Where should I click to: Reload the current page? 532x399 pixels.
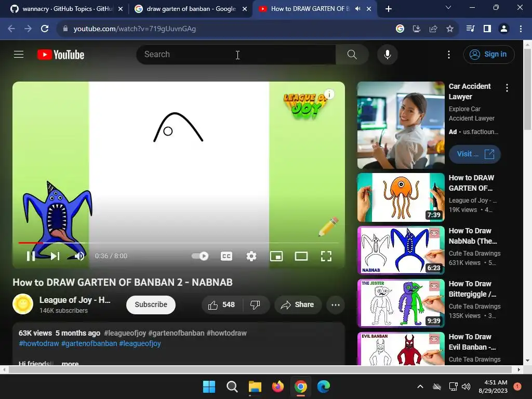[x=45, y=29]
